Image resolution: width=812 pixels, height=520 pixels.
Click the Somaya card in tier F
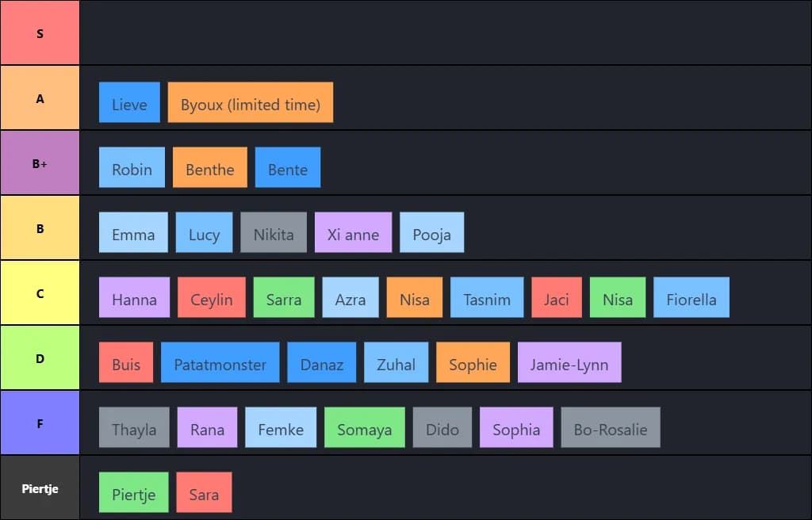tap(364, 428)
